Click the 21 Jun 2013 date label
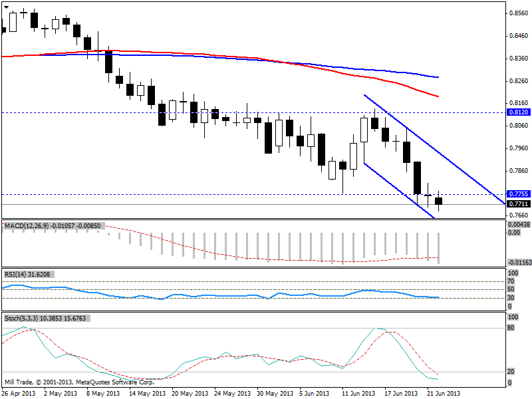 pos(444,394)
